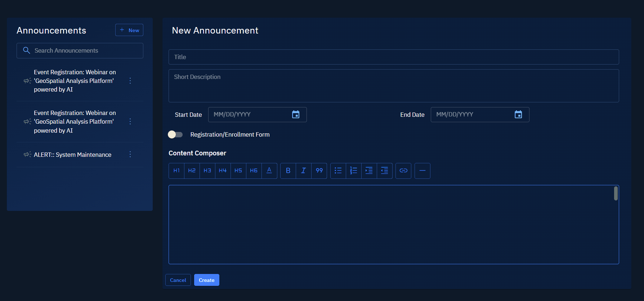Open options menu for ALERT:: System Maintenance
This screenshot has width=644, height=301.
pos(130,155)
